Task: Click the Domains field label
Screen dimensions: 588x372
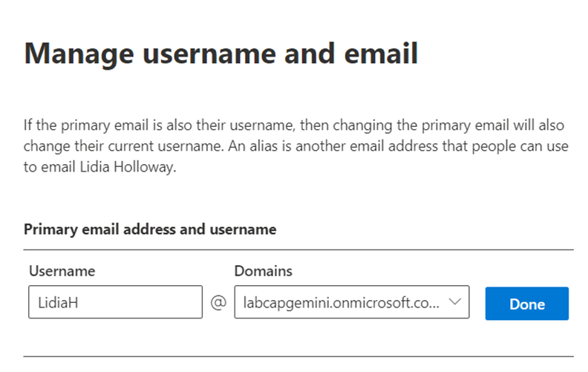Action: pyautogui.click(x=264, y=271)
